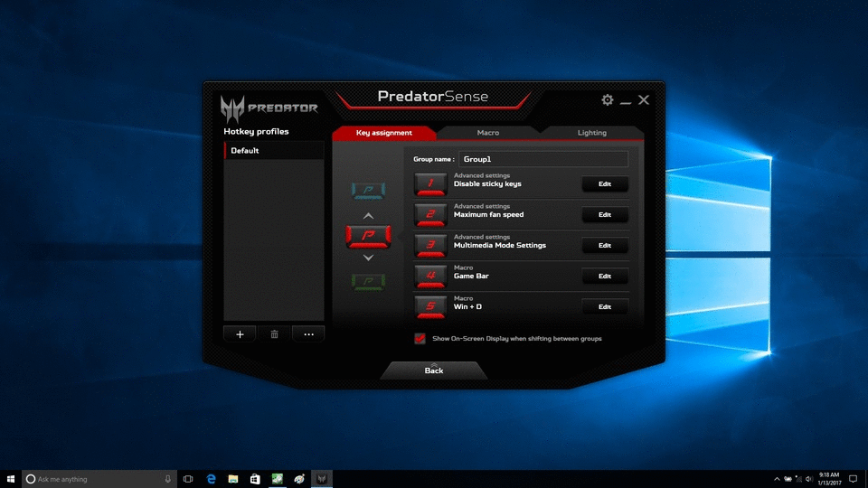Switch to previous group with up chevron
Screen dimensions: 868x488
(368, 216)
